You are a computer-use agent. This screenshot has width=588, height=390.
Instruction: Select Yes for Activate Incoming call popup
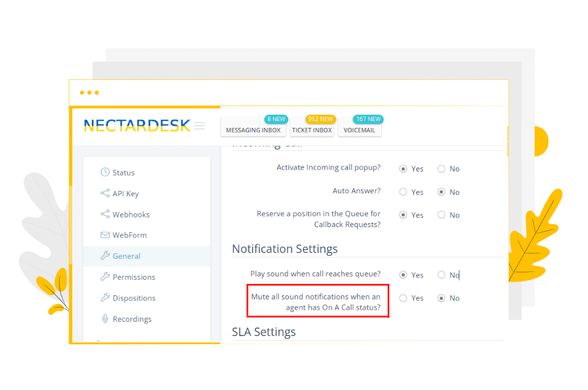pyautogui.click(x=403, y=169)
